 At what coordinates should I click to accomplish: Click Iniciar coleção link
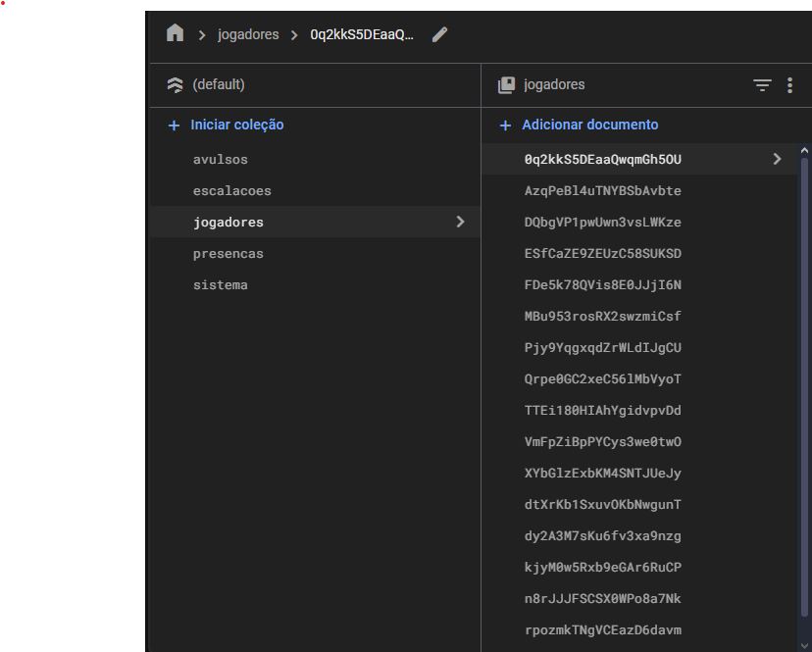pos(236,125)
